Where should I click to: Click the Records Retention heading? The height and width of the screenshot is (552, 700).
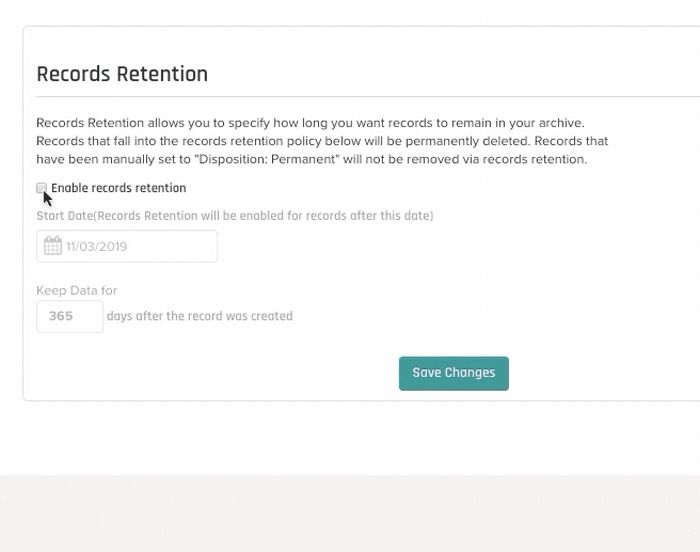click(x=122, y=74)
